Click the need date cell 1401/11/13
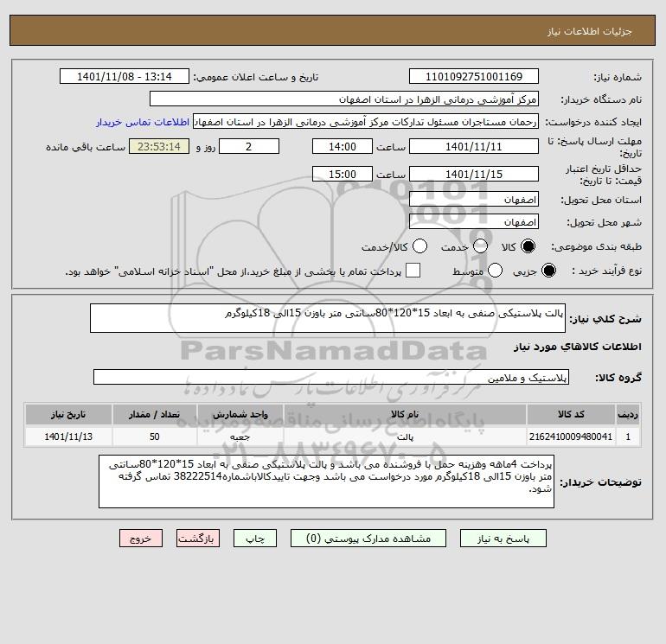The width and height of the screenshot is (666, 644). [68, 437]
